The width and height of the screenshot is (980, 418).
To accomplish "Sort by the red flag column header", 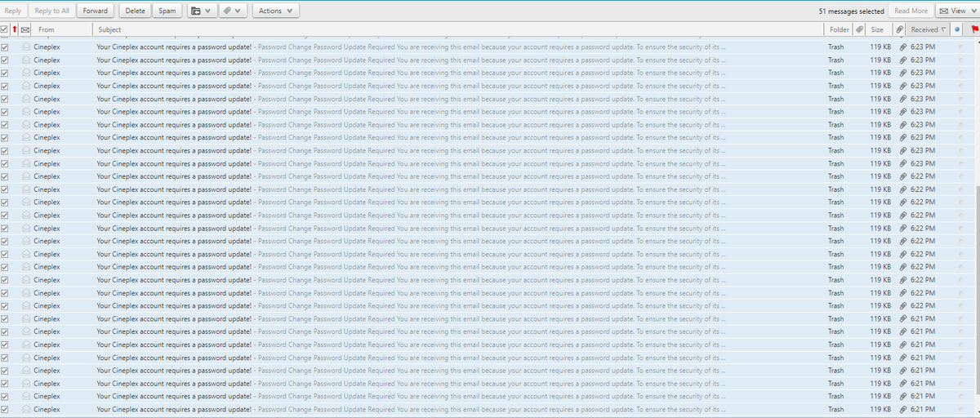I will click(974, 29).
